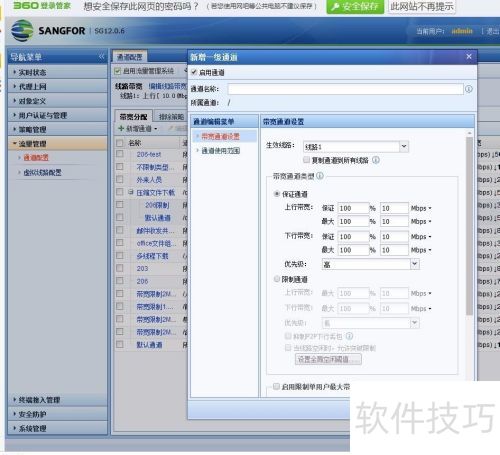Viewport: 500px width, 455px height.
Task: Click the info icon beside the channel name field
Action: 469,89
